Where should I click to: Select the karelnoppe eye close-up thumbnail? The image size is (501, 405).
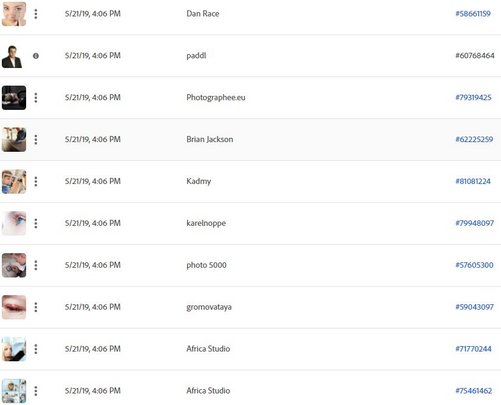[x=14, y=223]
